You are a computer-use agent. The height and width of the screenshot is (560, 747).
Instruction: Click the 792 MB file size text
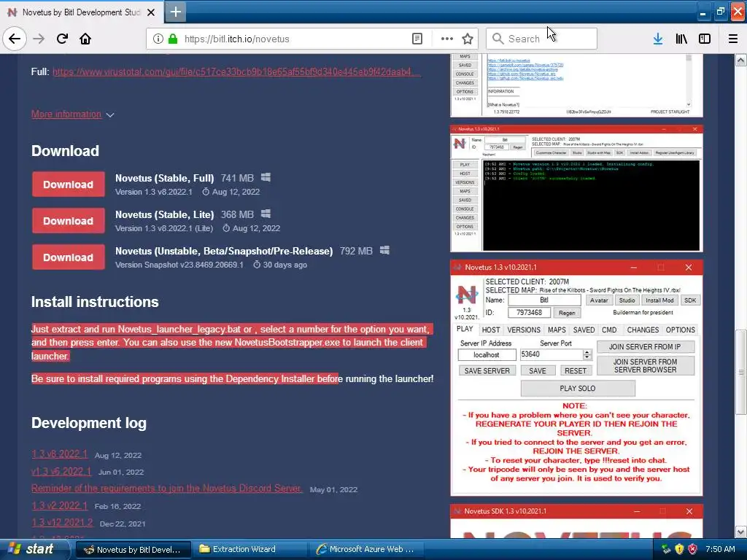(x=356, y=251)
